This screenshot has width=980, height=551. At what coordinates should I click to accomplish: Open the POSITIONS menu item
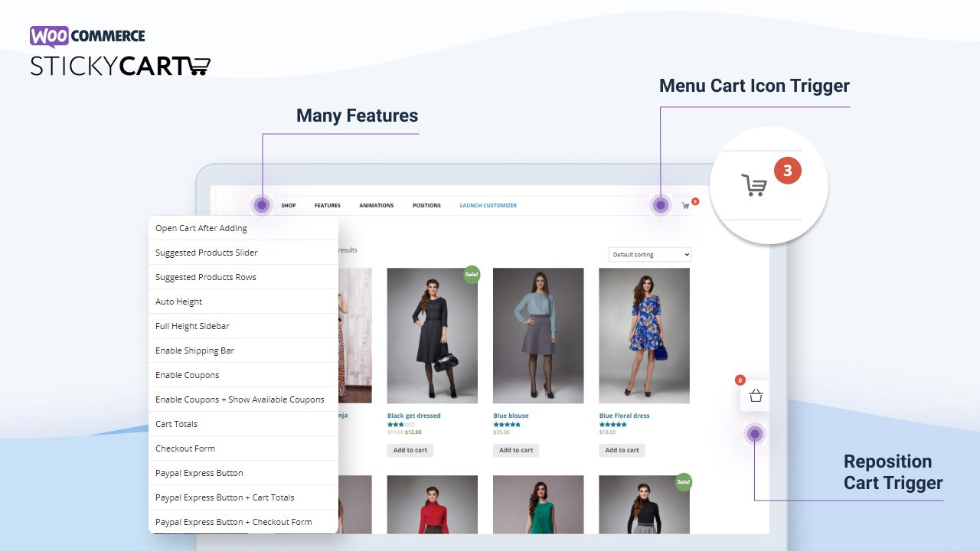click(426, 205)
